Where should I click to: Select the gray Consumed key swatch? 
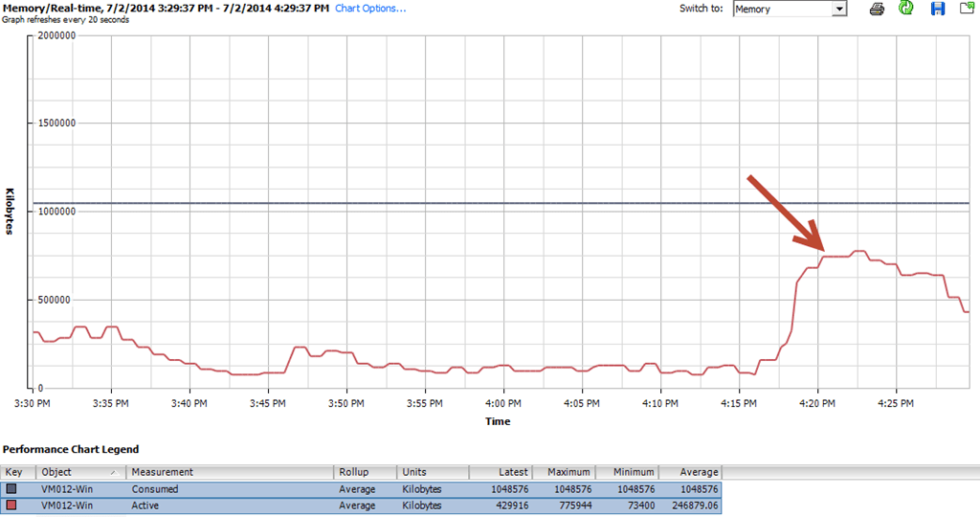(11, 489)
